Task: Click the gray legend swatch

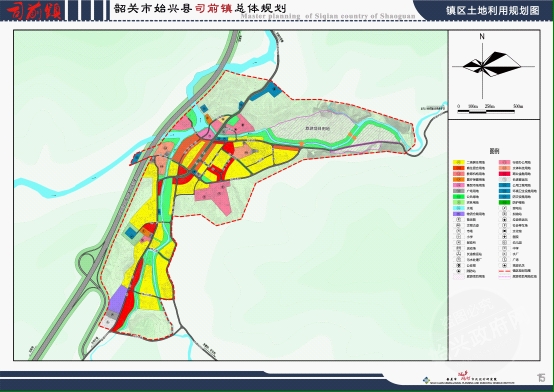Action: 459,191
